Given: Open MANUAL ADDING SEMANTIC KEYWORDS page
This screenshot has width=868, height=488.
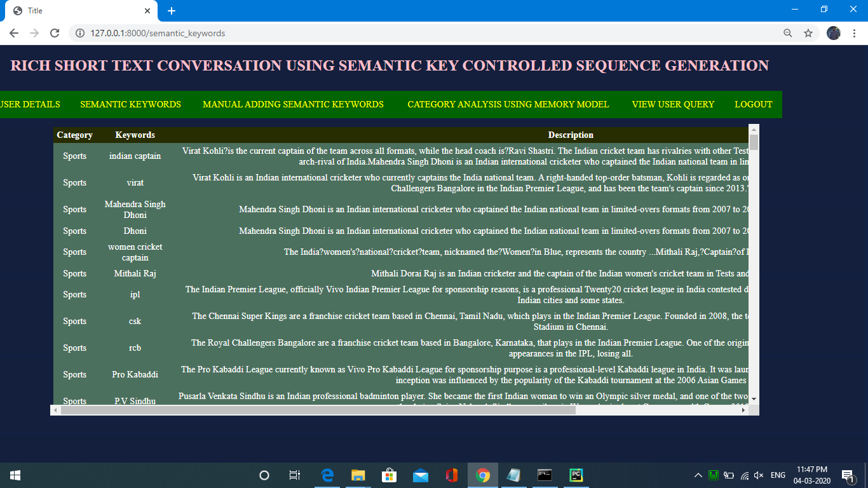Looking at the screenshot, I should [x=293, y=104].
